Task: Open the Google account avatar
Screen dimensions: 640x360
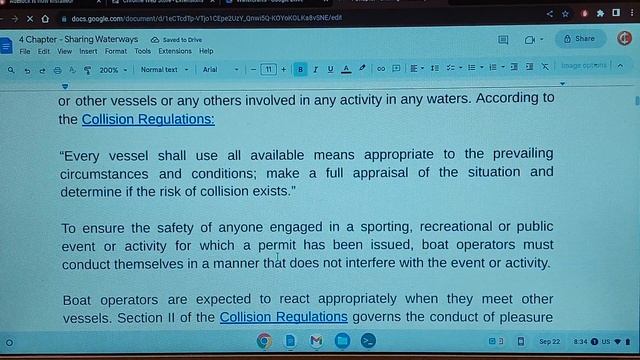Action: (624, 38)
